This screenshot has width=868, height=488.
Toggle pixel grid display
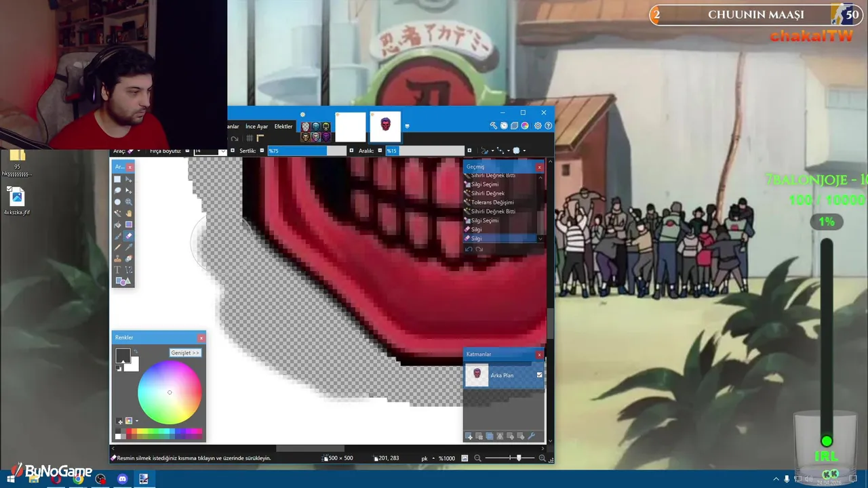pyautogui.click(x=250, y=138)
